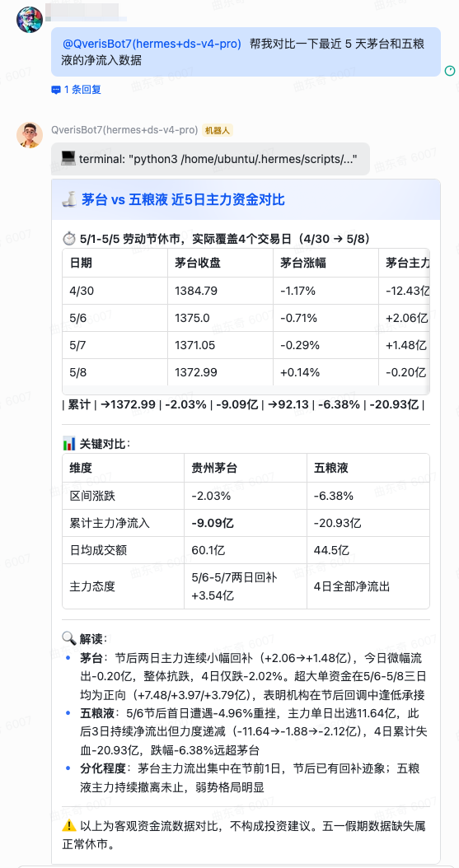
Task: Click the 五粮液 column header in comparison table
Action: point(330,469)
